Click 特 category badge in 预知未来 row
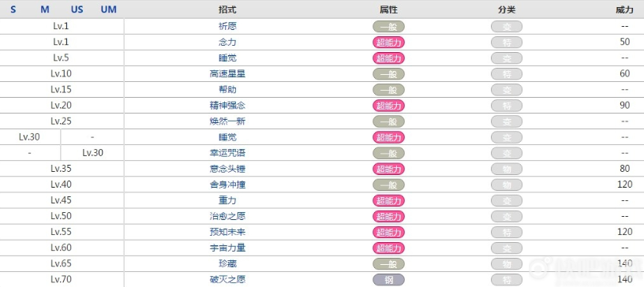Screen dimensions: 644x287 (507, 232)
